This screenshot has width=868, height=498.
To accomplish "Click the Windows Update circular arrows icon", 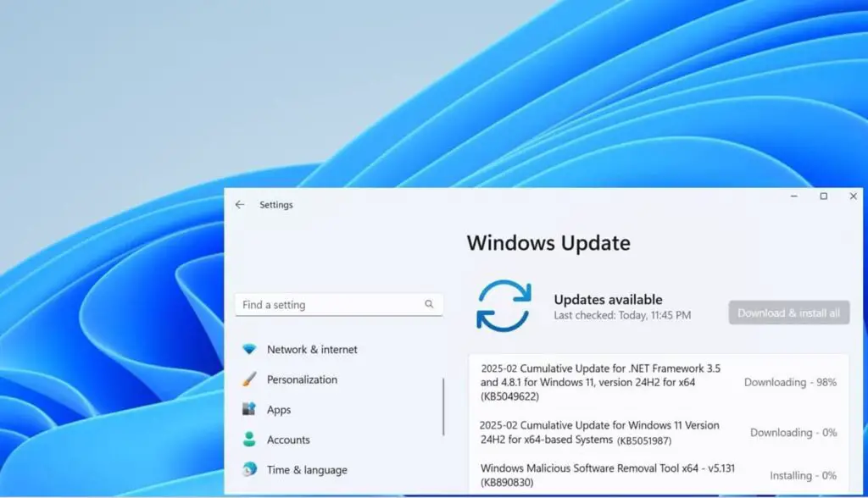I will [x=503, y=302].
